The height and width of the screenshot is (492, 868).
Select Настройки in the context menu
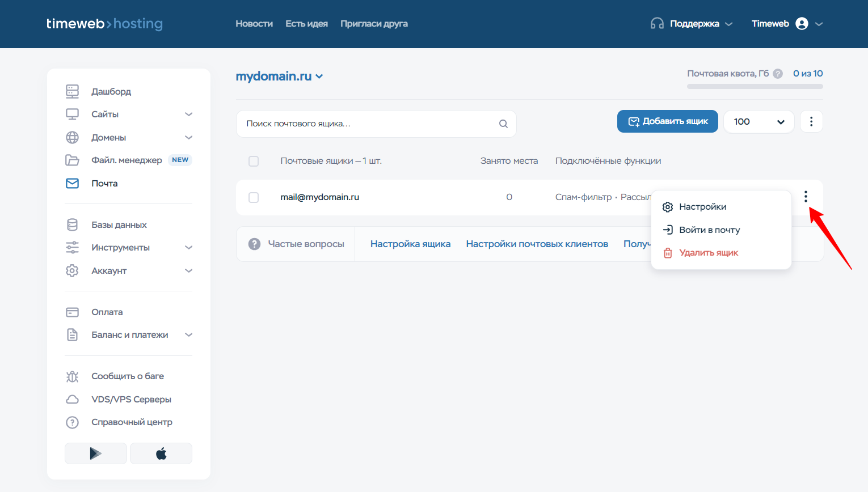pos(702,207)
